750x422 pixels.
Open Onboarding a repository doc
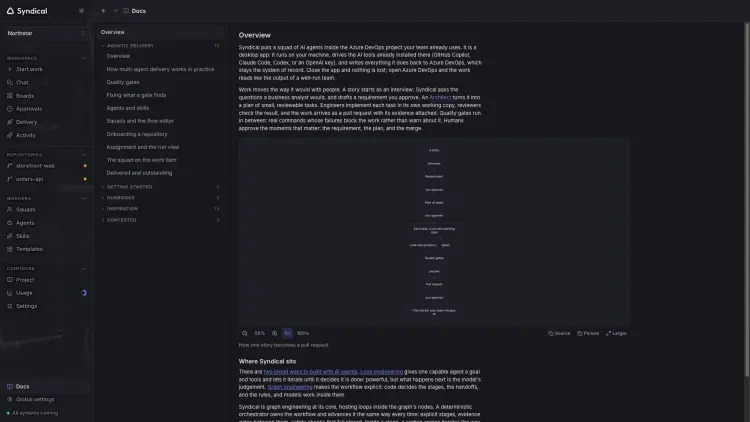pos(137,134)
